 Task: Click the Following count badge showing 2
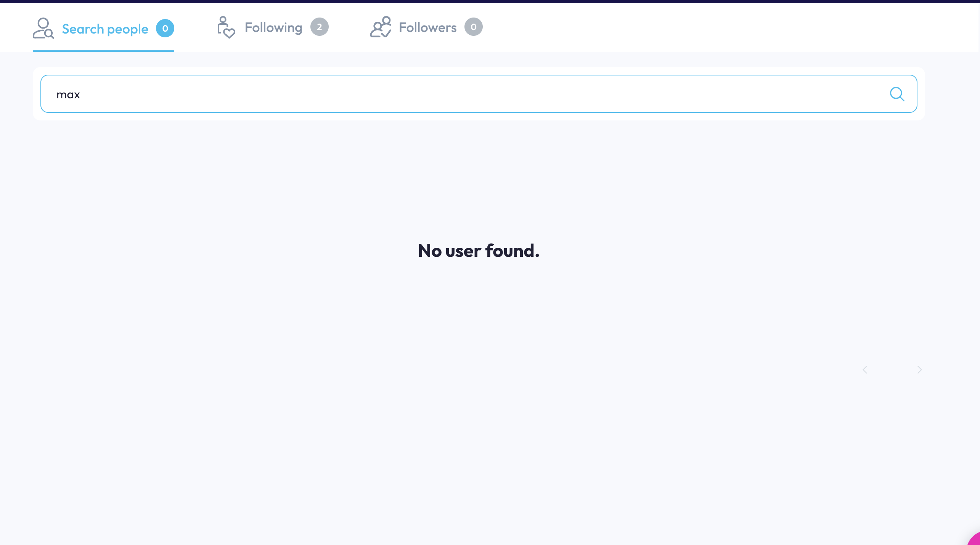[x=320, y=27]
